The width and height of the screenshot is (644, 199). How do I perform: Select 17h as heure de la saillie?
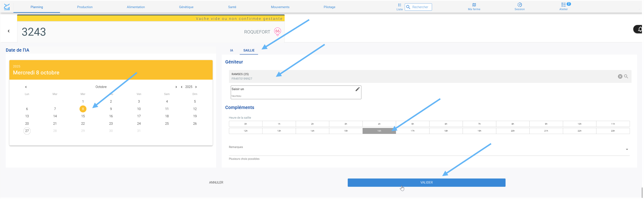(x=412, y=131)
